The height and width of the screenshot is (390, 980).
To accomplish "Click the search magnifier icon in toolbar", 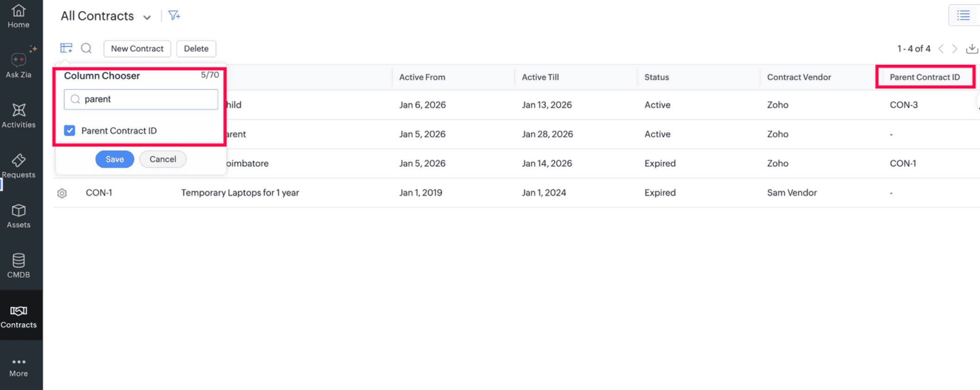I will coord(86,48).
